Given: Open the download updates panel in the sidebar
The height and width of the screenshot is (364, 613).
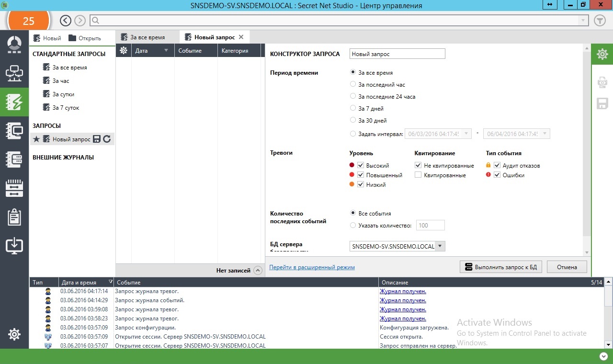Looking at the screenshot, I should [x=14, y=245].
